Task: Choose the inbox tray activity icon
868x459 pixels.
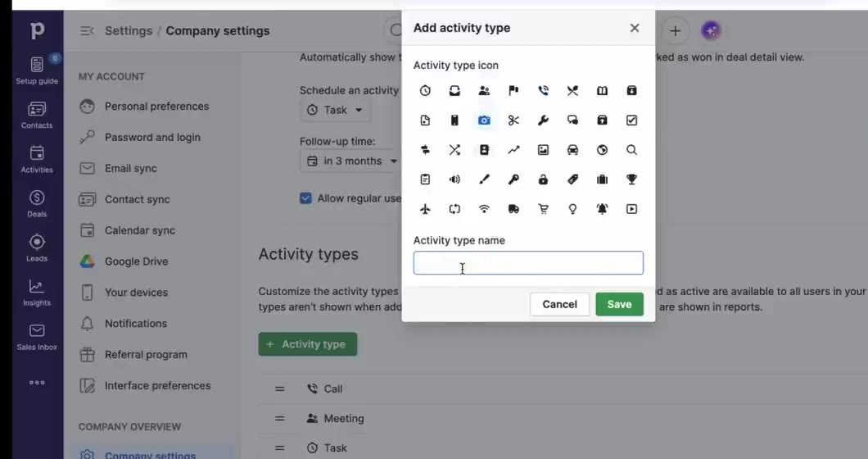Action: click(454, 90)
